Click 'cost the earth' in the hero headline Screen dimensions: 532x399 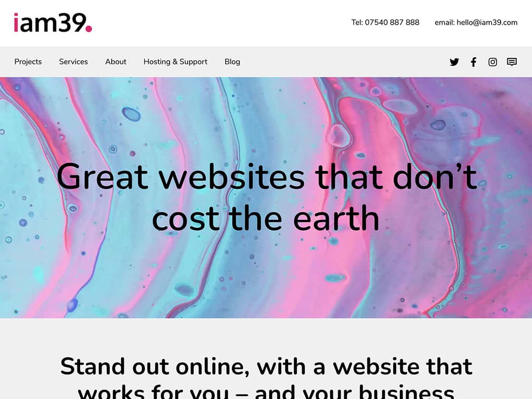(266, 218)
